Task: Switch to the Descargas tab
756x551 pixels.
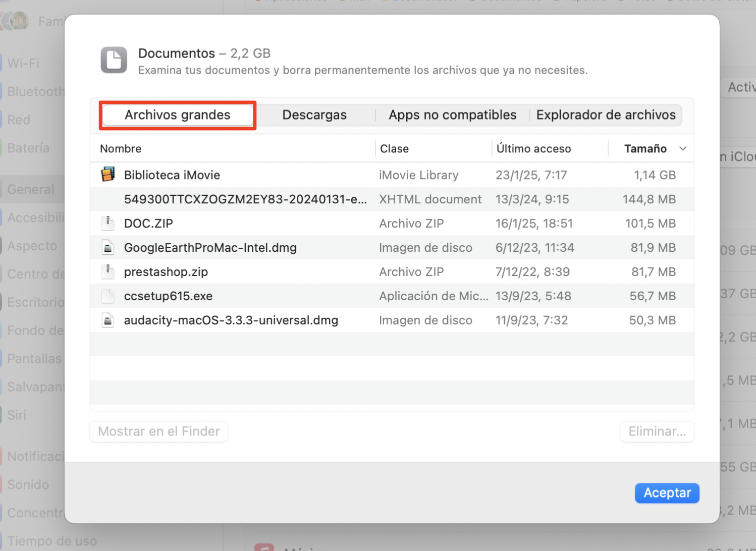Action: (x=315, y=115)
